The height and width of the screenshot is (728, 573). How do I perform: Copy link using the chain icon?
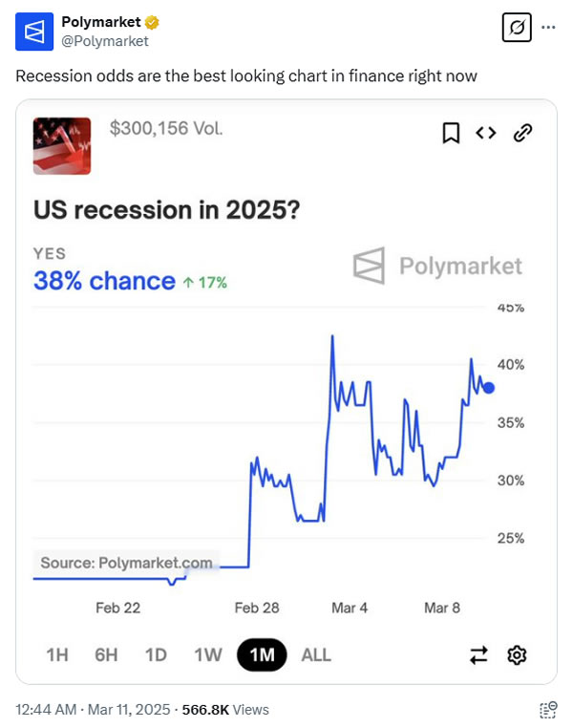tap(521, 134)
